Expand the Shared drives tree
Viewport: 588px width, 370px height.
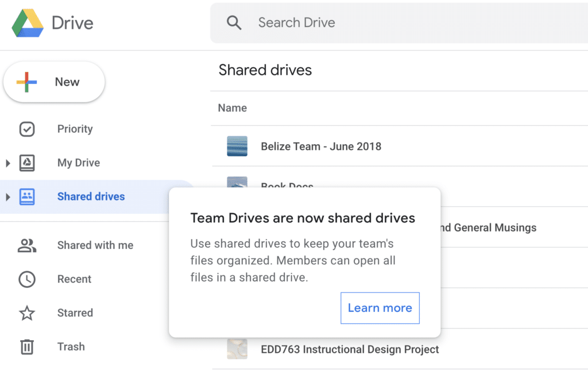[8, 197]
